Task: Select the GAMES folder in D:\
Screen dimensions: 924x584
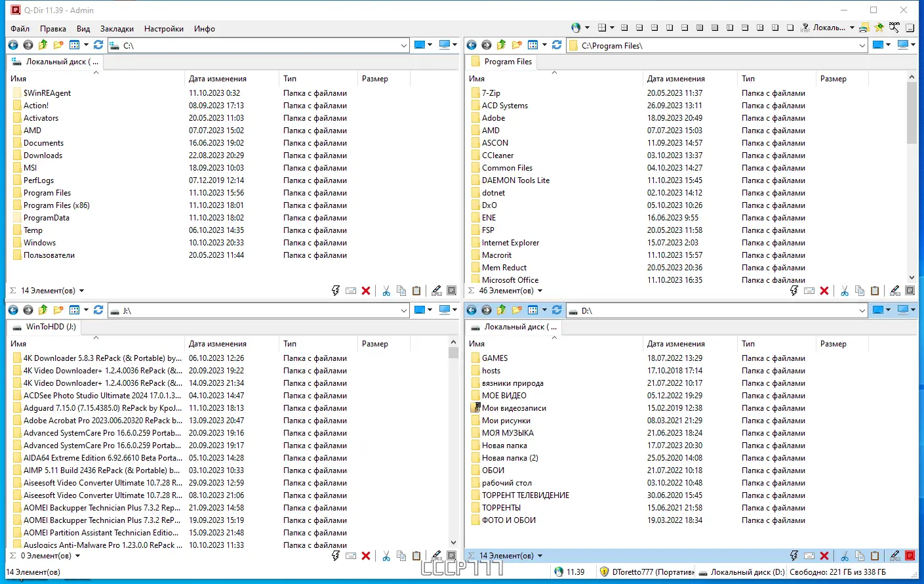Action: pyautogui.click(x=494, y=358)
